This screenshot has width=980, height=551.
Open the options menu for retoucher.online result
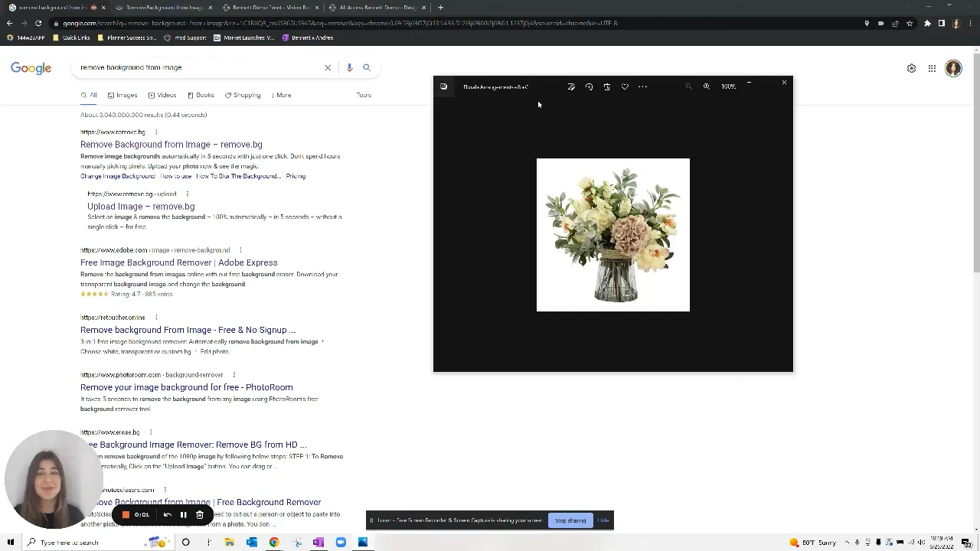pyautogui.click(x=156, y=318)
